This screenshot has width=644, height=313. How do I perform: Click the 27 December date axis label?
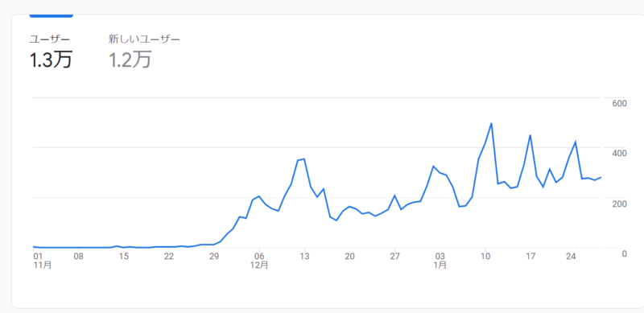(x=394, y=257)
